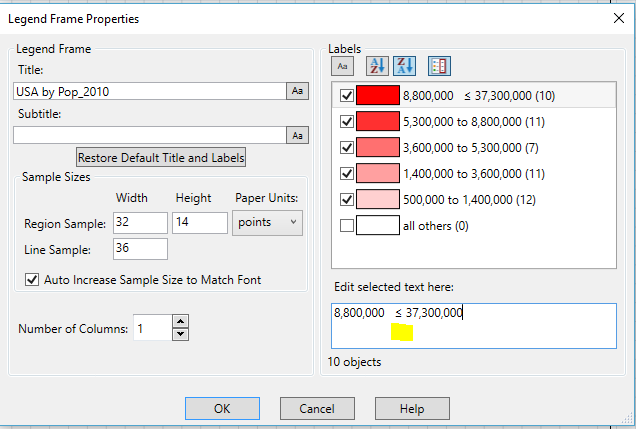Click the Cancel button
This screenshot has height=429, width=636.
pyautogui.click(x=317, y=408)
